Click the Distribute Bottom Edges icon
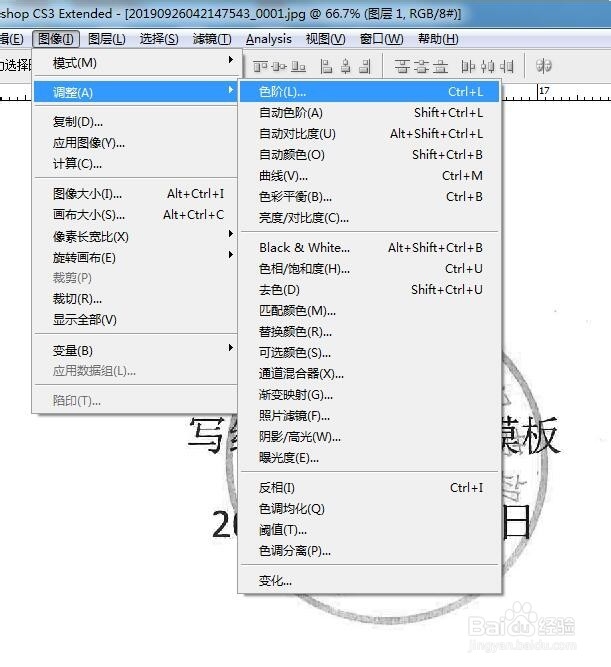The width and height of the screenshot is (611, 667). pyautogui.click(x=440, y=66)
